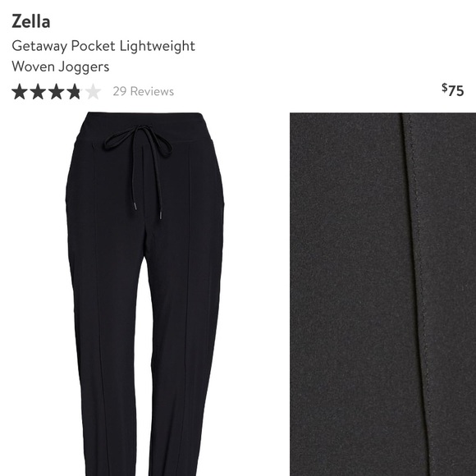Click the waistband of the joggers image

[144, 126]
